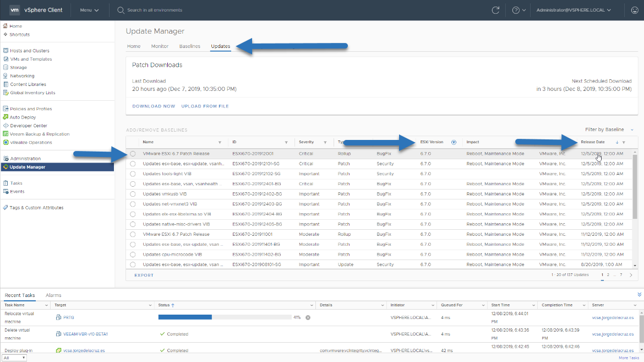Click the refresh icon in top bar
The image size is (644, 362).
(x=495, y=10)
